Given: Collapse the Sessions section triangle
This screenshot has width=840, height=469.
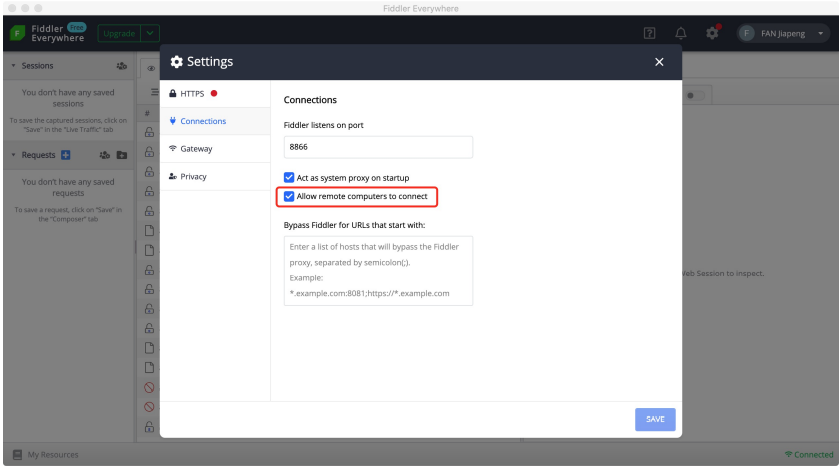Looking at the screenshot, I should (11, 67).
